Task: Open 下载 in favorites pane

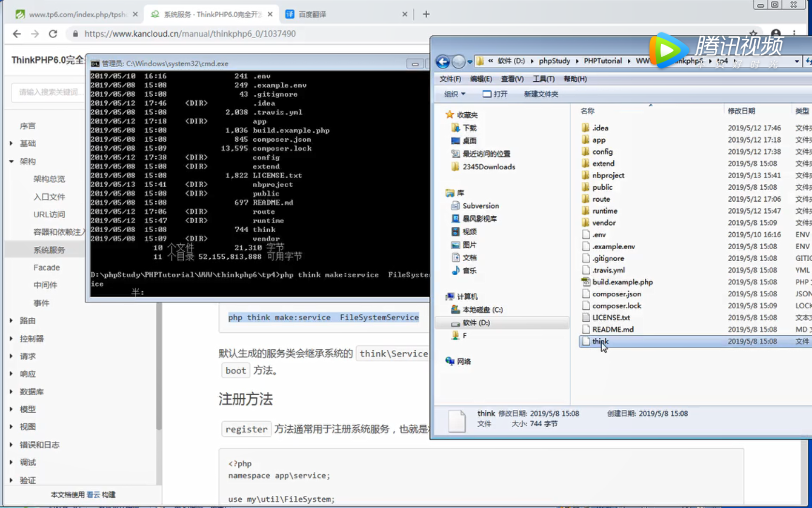Action: pyautogui.click(x=469, y=128)
